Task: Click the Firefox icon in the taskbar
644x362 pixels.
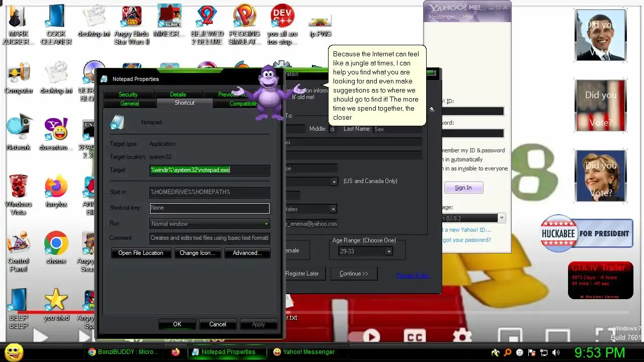Action: [176, 352]
